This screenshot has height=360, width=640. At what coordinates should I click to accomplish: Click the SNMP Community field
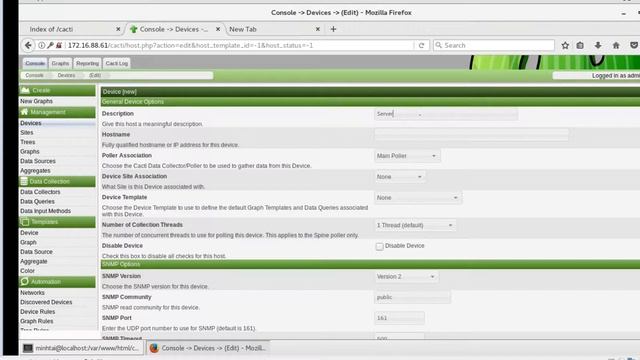(x=412, y=297)
